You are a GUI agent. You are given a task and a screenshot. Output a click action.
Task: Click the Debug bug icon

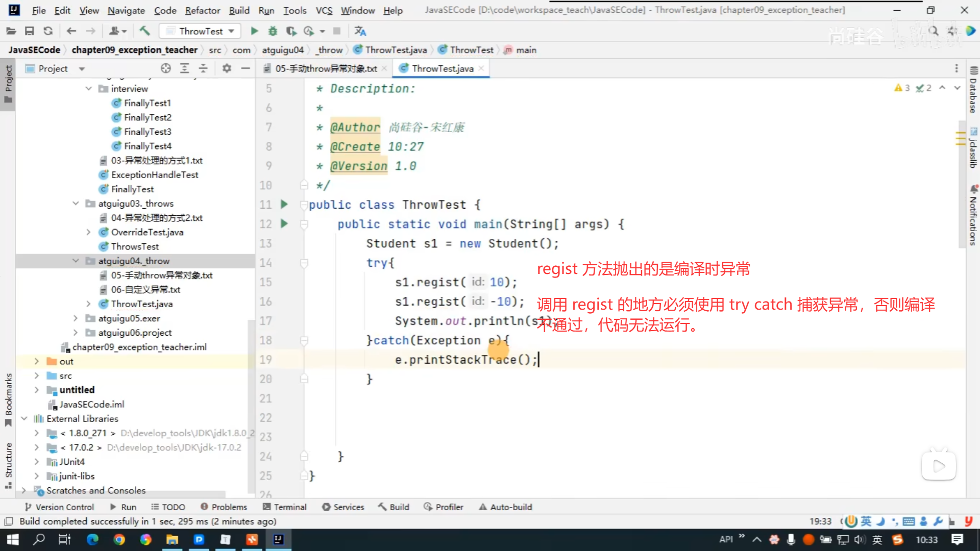point(273,31)
